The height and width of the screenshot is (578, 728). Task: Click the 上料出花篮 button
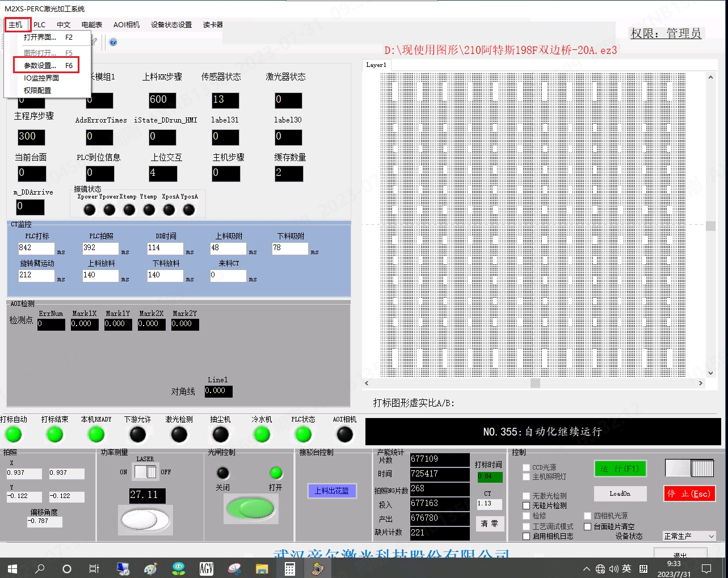(332, 491)
